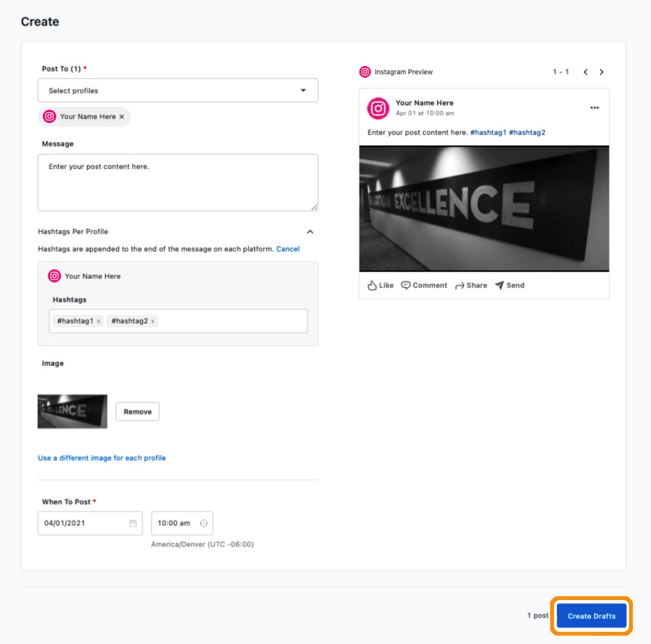
Task: Click the EXCELLENCE preview image
Action: (x=484, y=208)
